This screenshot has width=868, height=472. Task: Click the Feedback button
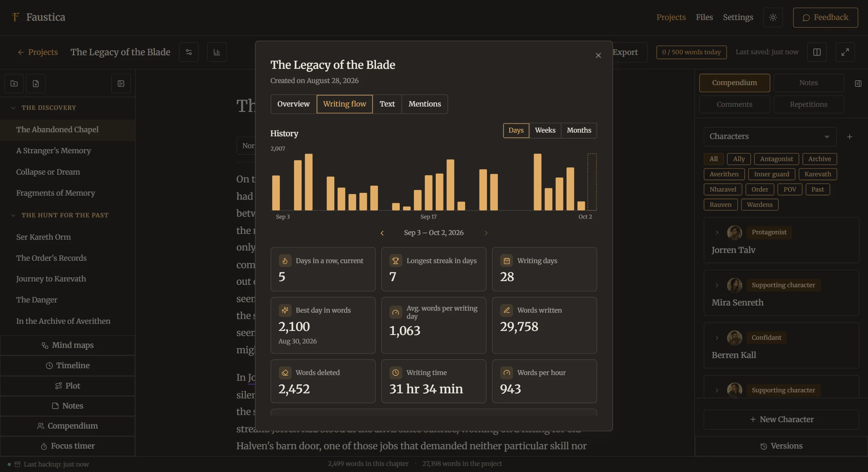coord(825,18)
